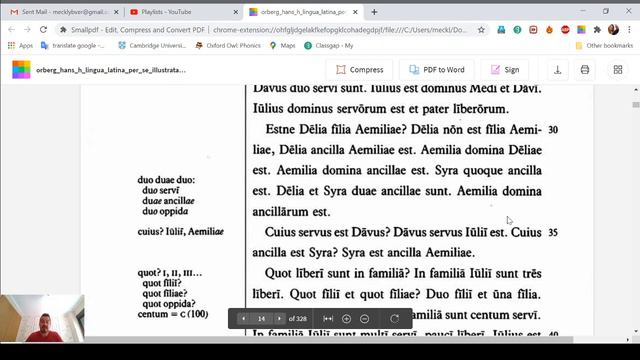Open Cambridge University bookmark

click(152, 46)
